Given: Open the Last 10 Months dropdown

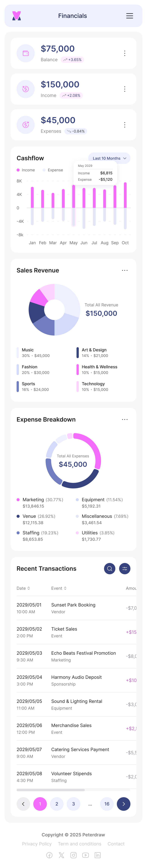Looking at the screenshot, I should pos(109,158).
